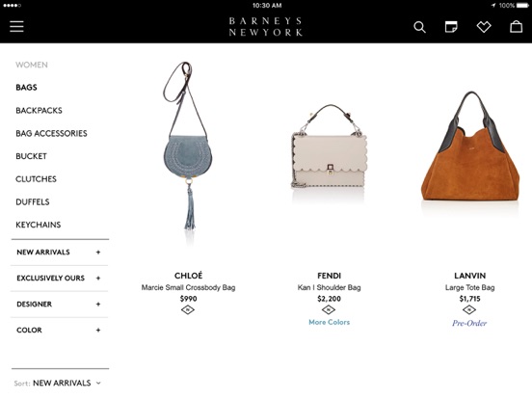
Task: Open the hamburger navigation menu
Action: (x=16, y=26)
